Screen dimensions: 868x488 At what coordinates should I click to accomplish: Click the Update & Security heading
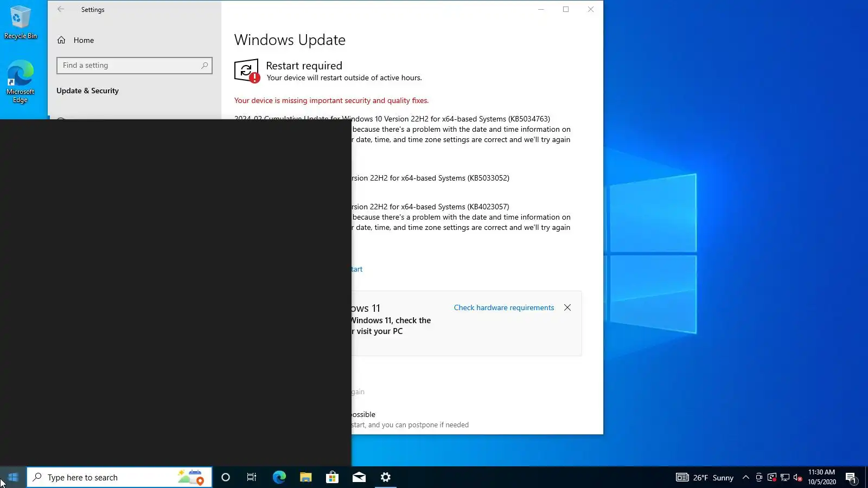(x=87, y=91)
